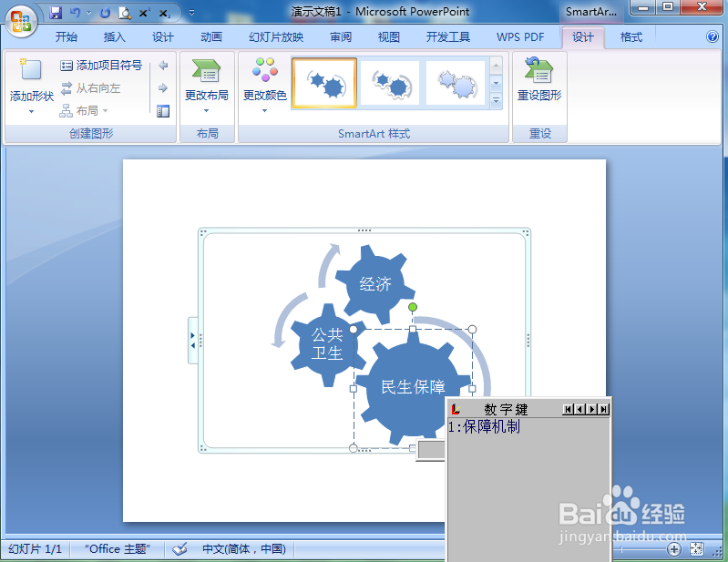This screenshot has height=562, width=728.
Task: Apply subscript from quick access toolbar
Action: click(x=164, y=13)
